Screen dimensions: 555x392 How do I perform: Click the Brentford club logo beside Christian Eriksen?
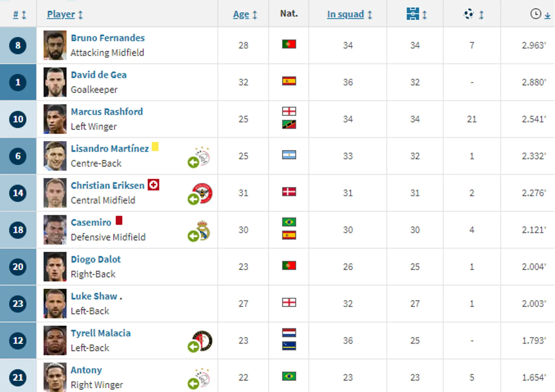point(203,193)
